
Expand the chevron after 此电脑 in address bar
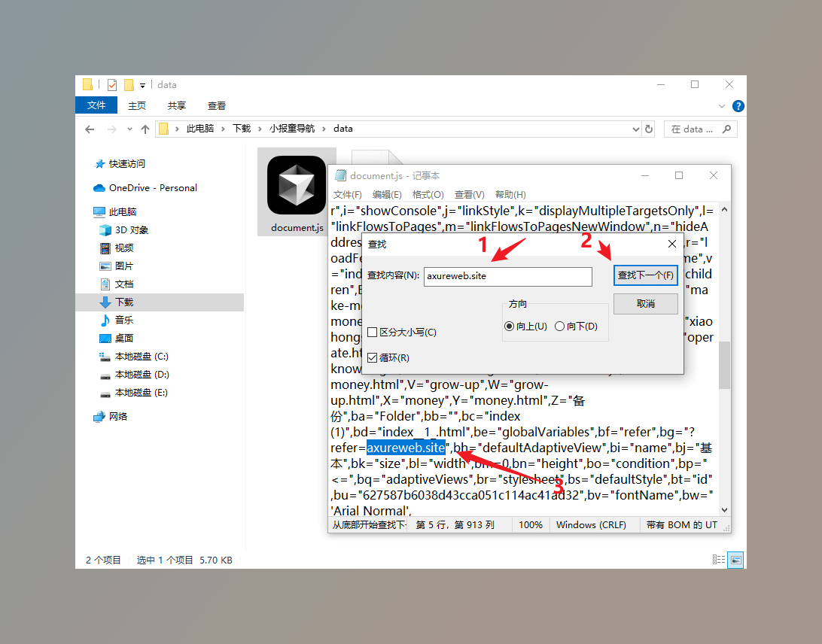point(224,129)
